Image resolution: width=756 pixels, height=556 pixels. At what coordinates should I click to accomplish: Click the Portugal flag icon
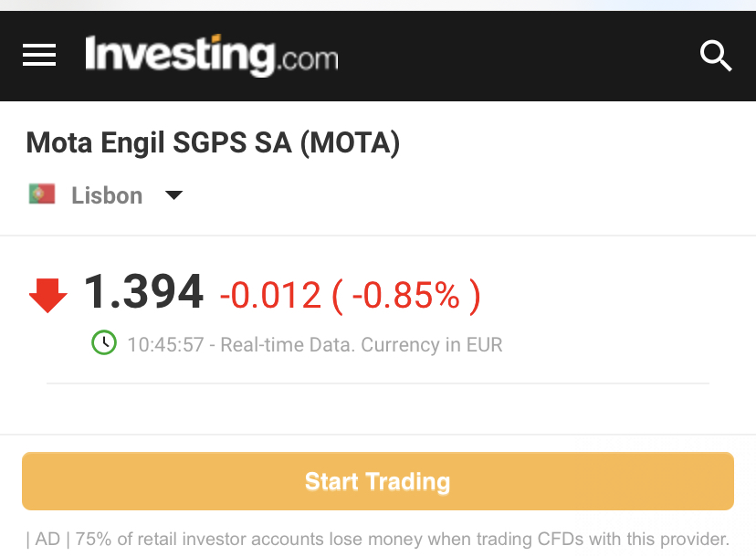tap(42, 194)
